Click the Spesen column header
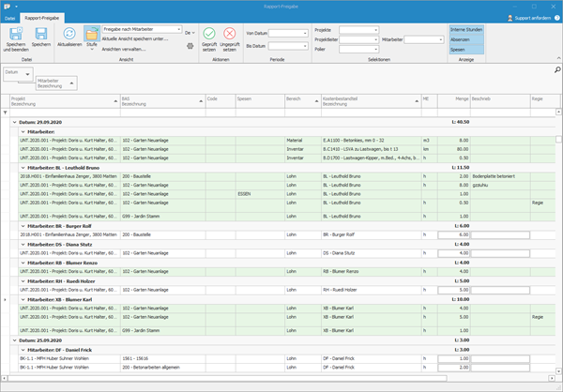Screen dimensions: 563x392 [260, 101]
